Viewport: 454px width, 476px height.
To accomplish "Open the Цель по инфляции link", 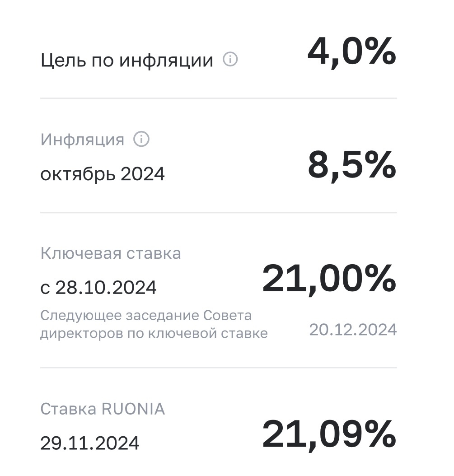I will pyautogui.click(x=126, y=60).
